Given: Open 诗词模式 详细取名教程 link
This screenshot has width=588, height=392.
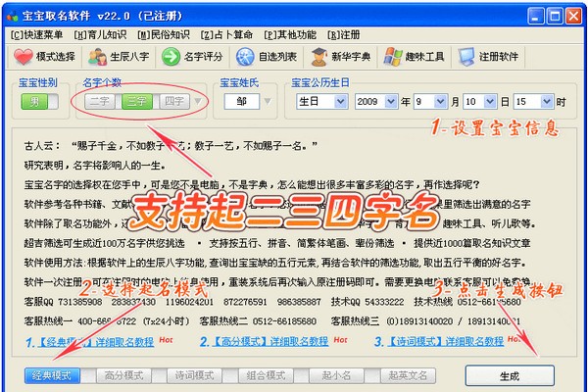Looking at the screenshot, I should tap(446, 341).
